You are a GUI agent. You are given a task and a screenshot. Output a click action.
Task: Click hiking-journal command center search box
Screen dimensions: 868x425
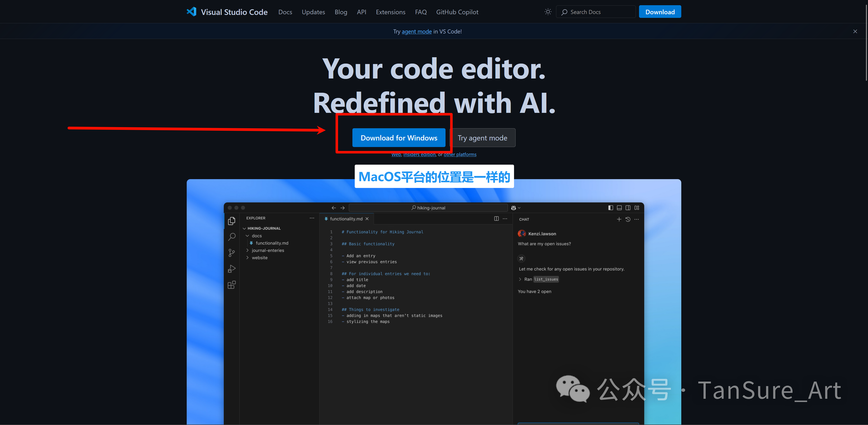[x=428, y=208]
